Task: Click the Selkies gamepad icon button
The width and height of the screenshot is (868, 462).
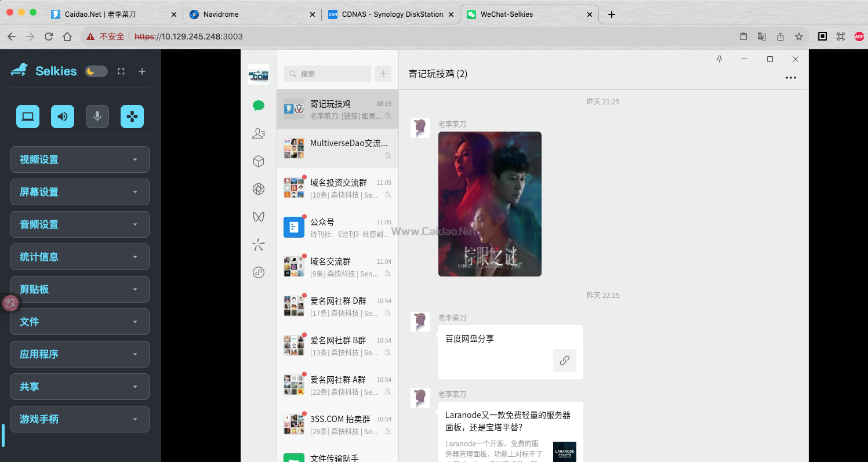Action: (x=132, y=117)
